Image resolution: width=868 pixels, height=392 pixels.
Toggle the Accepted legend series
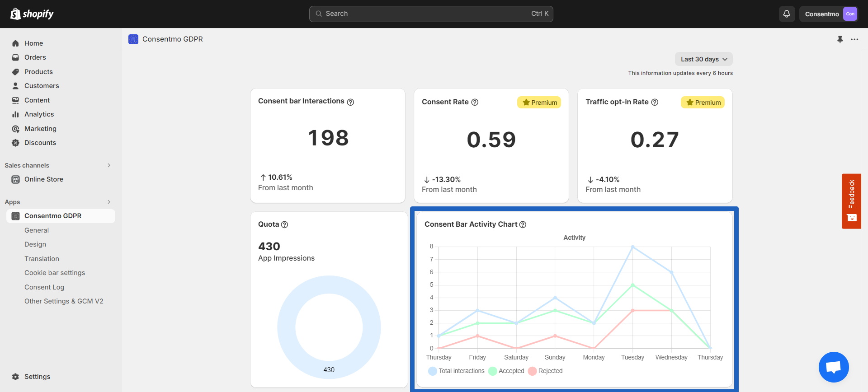tap(506, 371)
